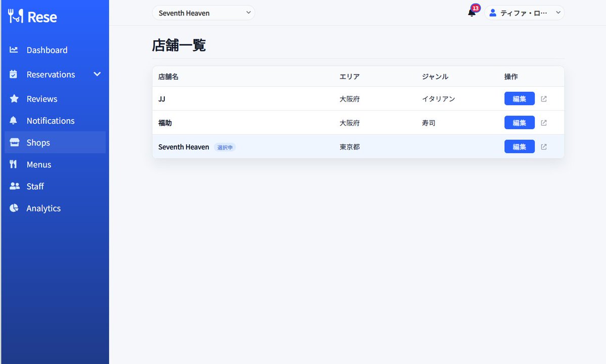Image resolution: width=606 pixels, height=364 pixels.
Task: Click the Reservations calendar icon
Action: (x=14, y=74)
